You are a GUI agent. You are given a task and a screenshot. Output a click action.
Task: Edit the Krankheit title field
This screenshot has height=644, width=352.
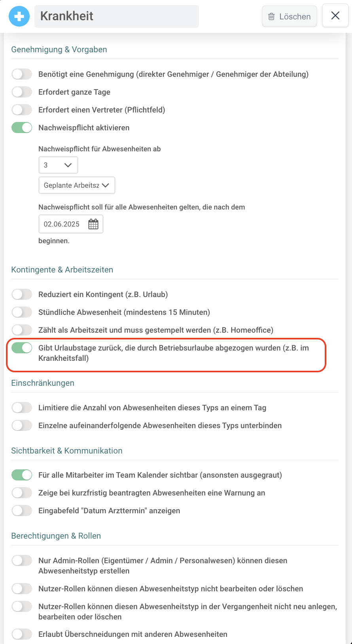(117, 16)
